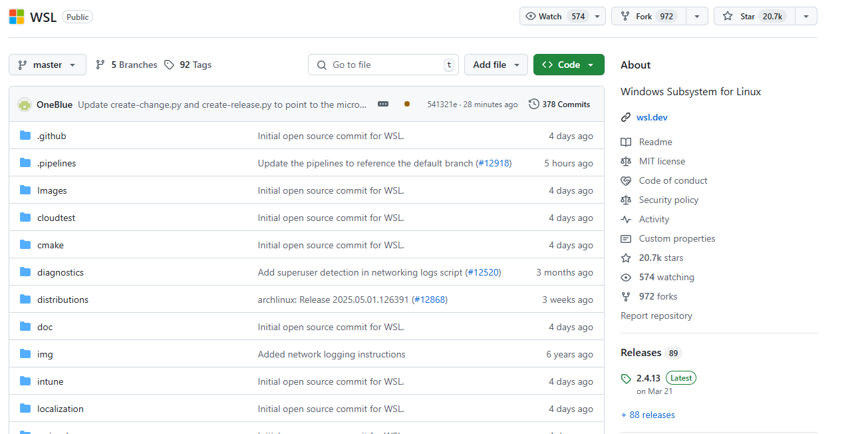Click the heart icon beside Code of conduct
Viewport: 868px width, 434px height.
[x=625, y=180]
